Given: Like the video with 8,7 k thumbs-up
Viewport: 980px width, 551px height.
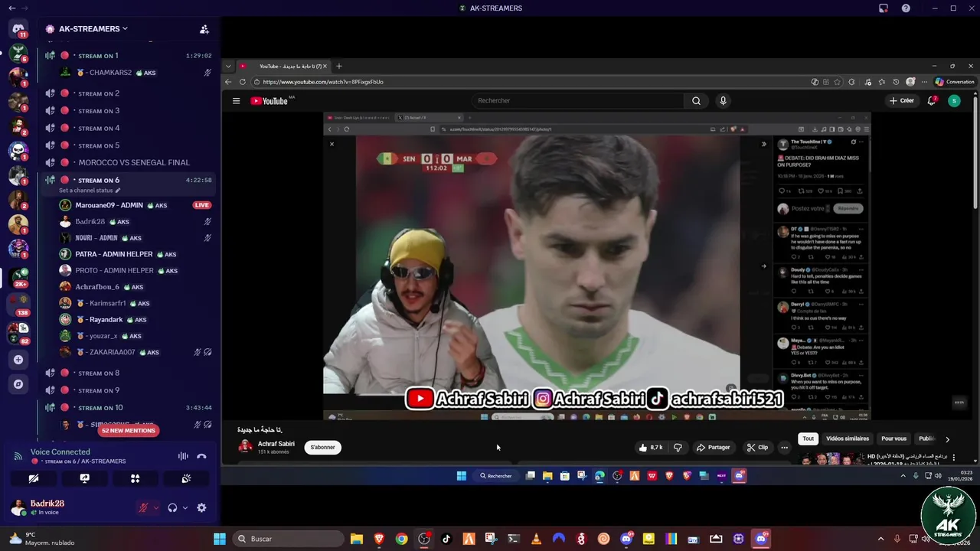Looking at the screenshot, I should [650, 448].
